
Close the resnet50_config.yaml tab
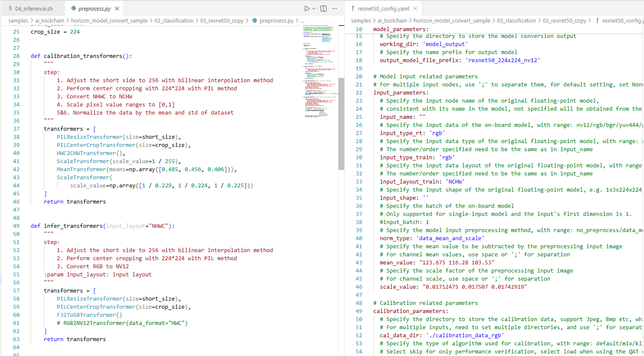coord(415,9)
